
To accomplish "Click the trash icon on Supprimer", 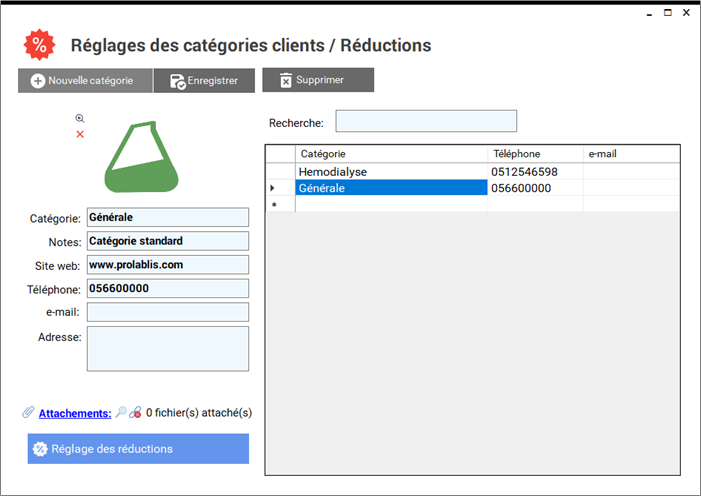I will (x=285, y=80).
